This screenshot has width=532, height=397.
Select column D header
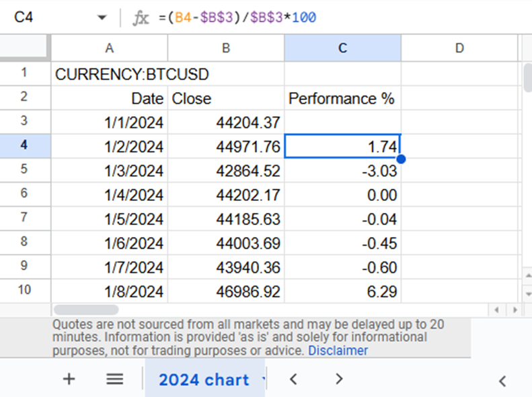coord(459,48)
